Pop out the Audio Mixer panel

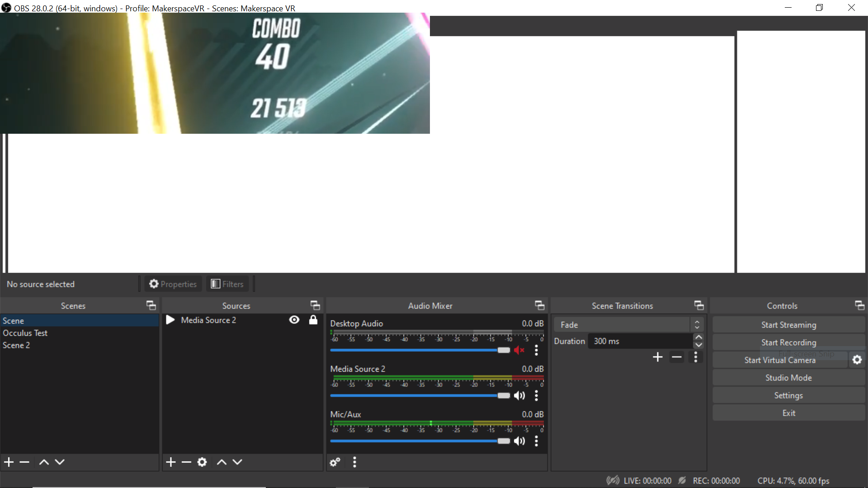[x=539, y=305]
